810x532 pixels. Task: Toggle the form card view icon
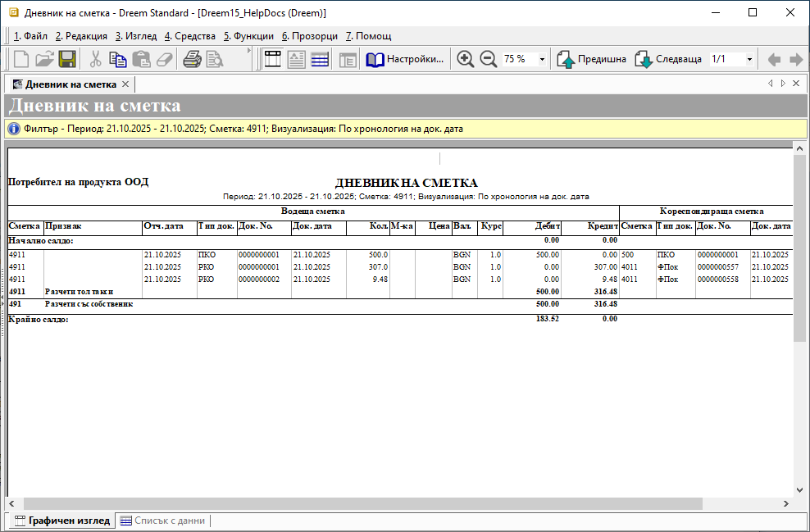pyautogui.click(x=296, y=59)
